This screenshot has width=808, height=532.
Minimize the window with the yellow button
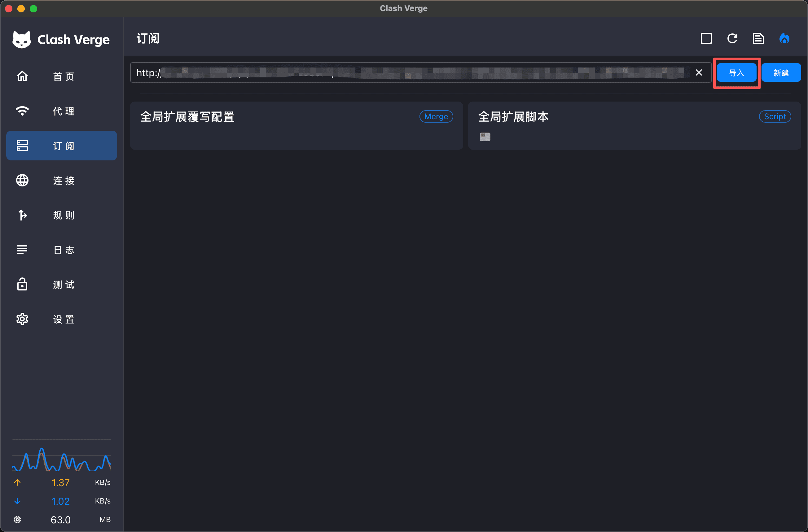[21, 8]
